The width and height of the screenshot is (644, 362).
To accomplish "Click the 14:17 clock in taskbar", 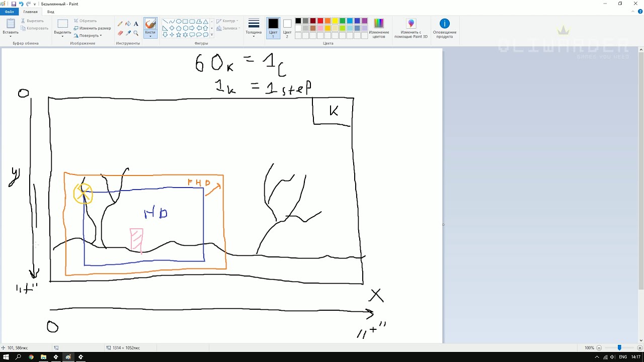I will click(636, 357).
